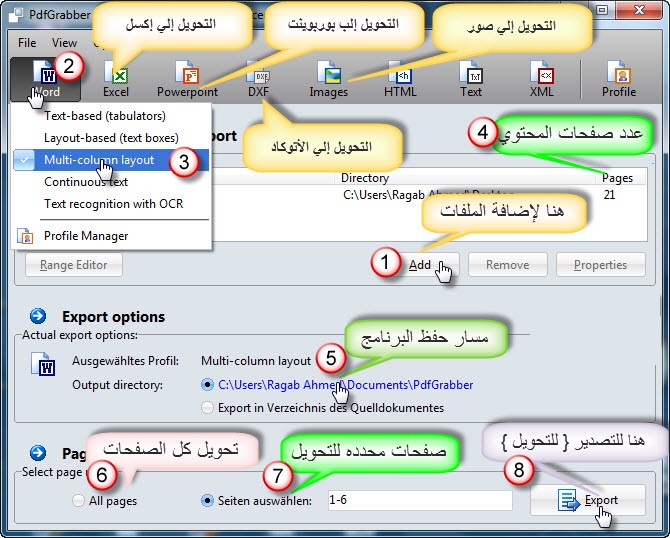The height and width of the screenshot is (538, 670).
Task: Pick the Text export icon
Action: [x=471, y=79]
